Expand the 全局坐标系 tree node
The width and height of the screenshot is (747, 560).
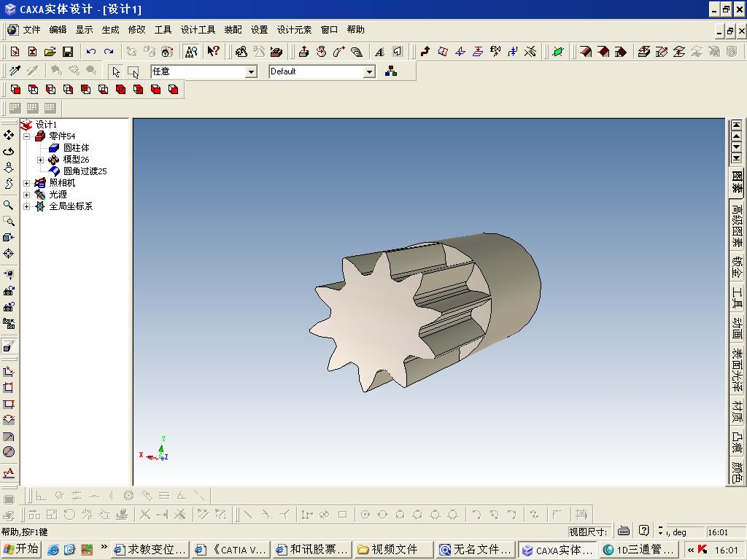click(27, 206)
